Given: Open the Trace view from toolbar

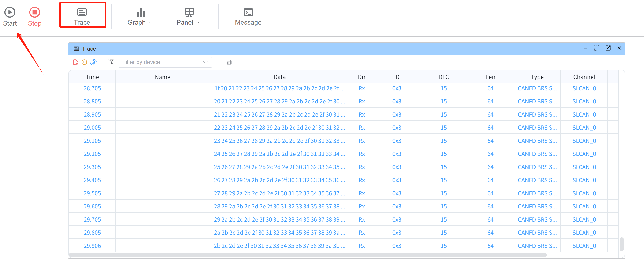Looking at the screenshot, I should click(x=82, y=16).
